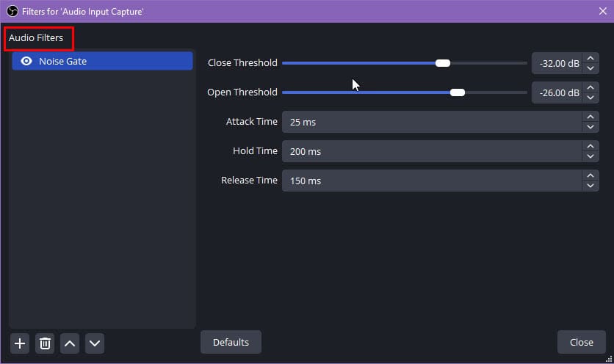
Task: Click the Close Threshold -32.00 dB field
Action: coord(557,63)
